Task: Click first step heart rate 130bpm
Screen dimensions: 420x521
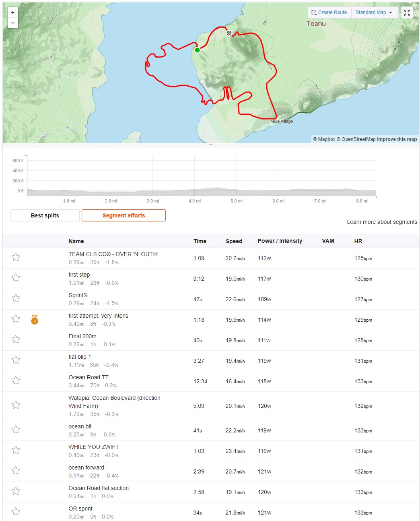Action: (363, 279)
